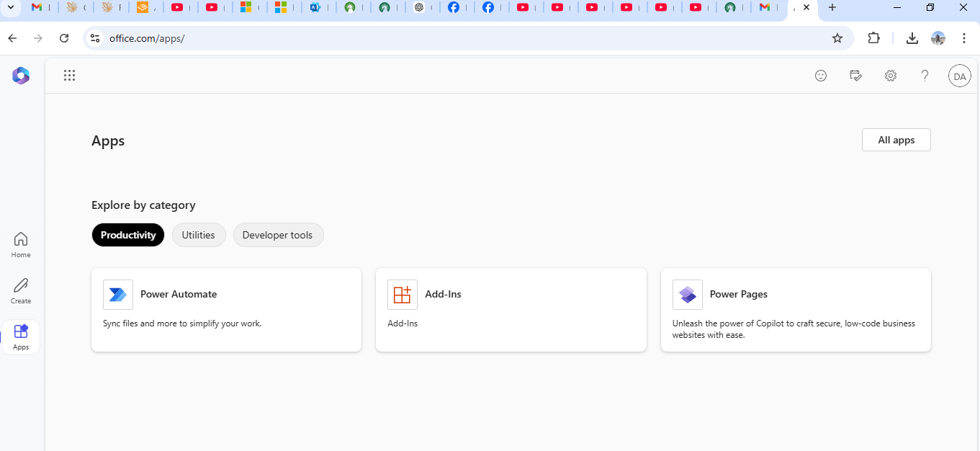Image resolution: width=980 pixels, height=451 pixels.
Task: Click the Microsoft 365 Copilot logo
Action: [x=21, y=76]
